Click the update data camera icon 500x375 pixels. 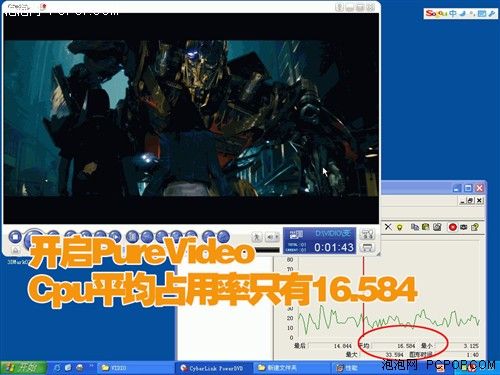pyautogui.click(x=464, y=227)
